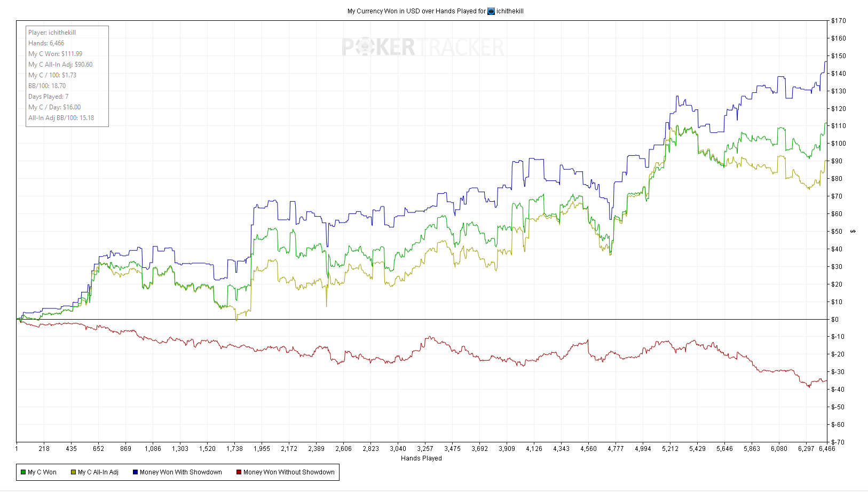Viewport: 868px width, 492px height.
Task: Click the '3,257' x-axis tick label
Action: [425, 449]
